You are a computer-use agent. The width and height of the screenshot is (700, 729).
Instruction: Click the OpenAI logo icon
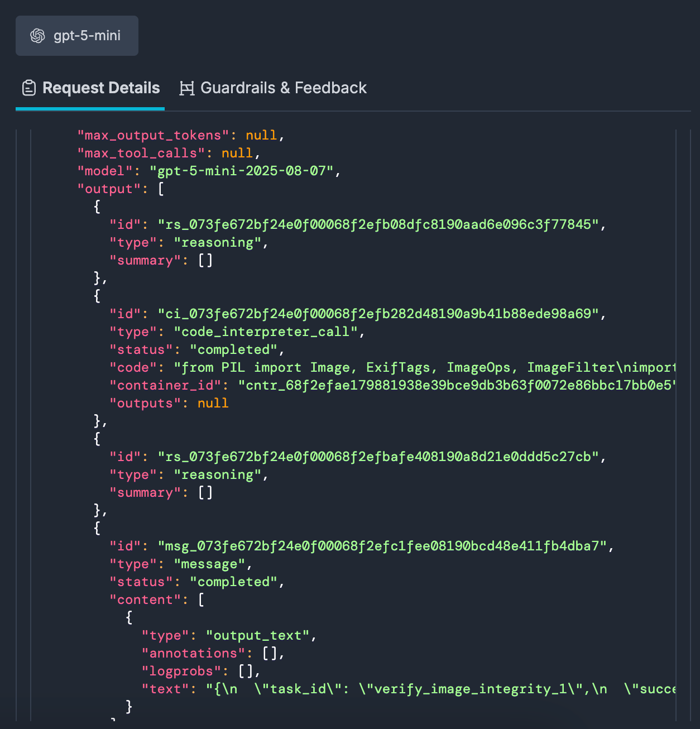[37, 36]
